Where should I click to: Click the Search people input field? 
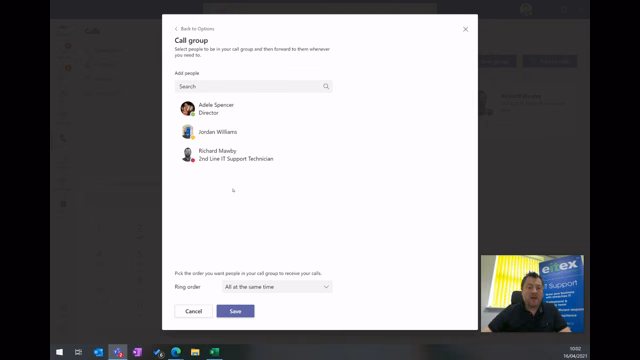click(253, 87)
